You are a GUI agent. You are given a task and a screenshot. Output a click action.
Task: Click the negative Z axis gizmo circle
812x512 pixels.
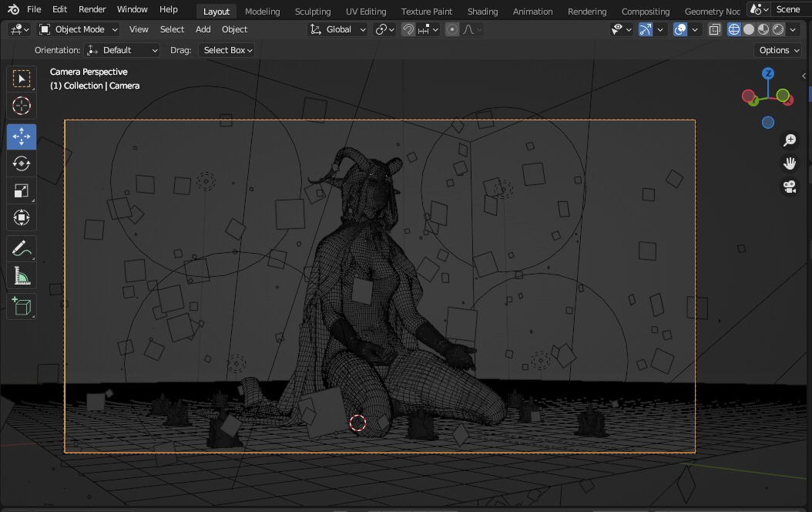coord(768,123)
